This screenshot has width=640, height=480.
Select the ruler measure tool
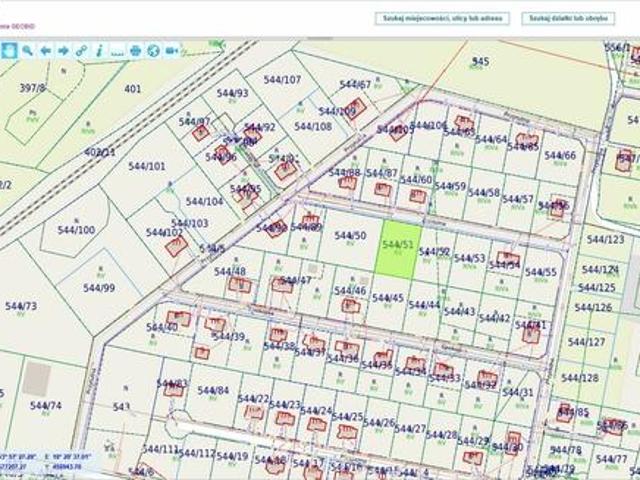click(x=117, y=51)
